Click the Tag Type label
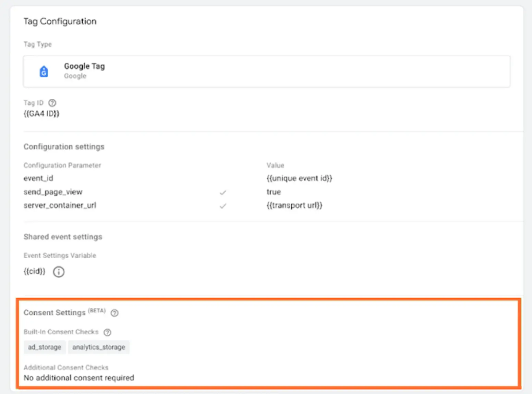This screenshot has height=394, width=532. click(x=38, y=44)
